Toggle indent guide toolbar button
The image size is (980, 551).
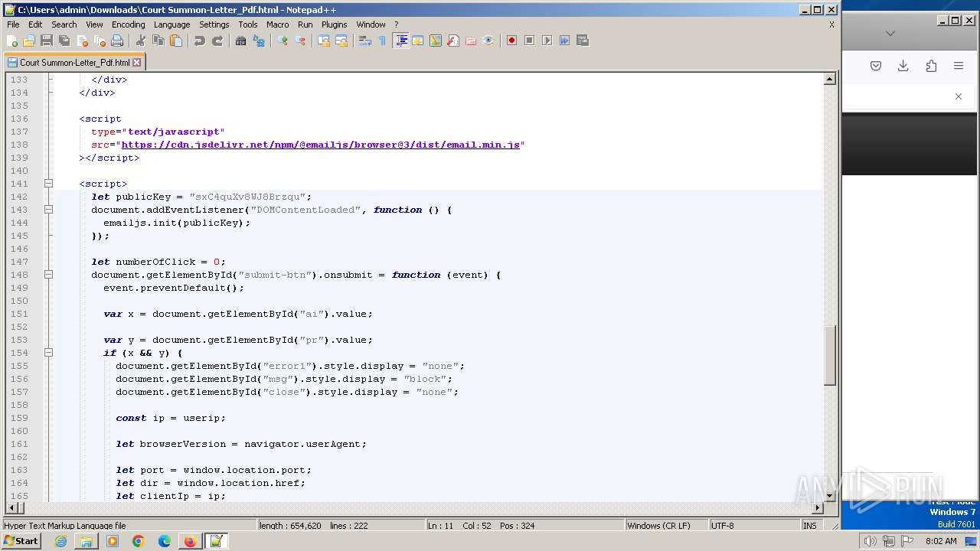pos(400,41)
